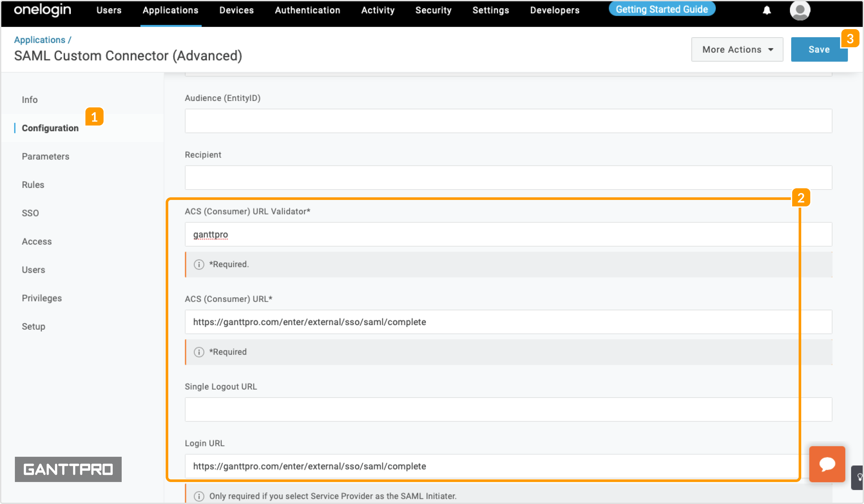
Task: Click info icon beside ACS URL '*Required' note
Action: coord(199,352)
